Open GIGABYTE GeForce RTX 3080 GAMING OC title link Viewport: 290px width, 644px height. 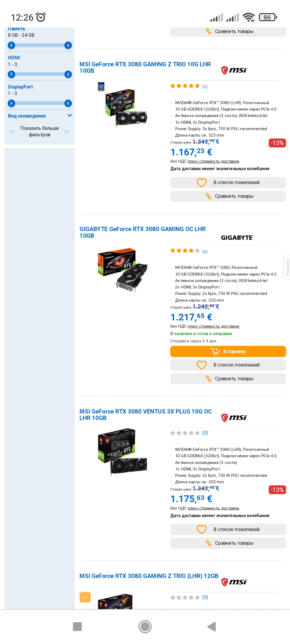(x=143, y=232)
